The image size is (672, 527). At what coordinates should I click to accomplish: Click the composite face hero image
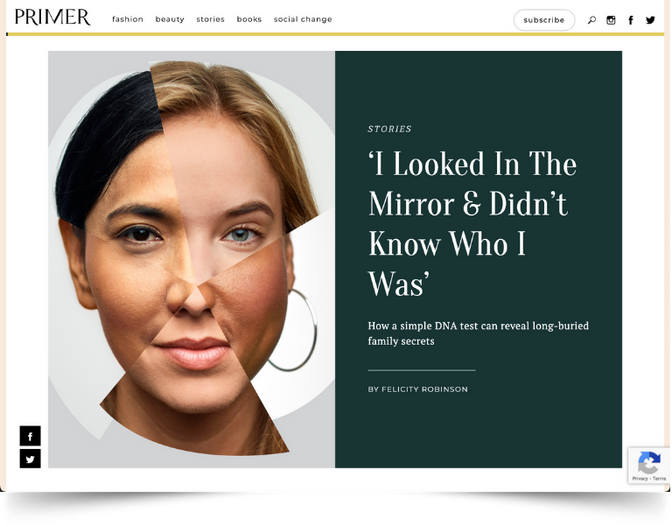pyautogui.click(x=191, y=259)
